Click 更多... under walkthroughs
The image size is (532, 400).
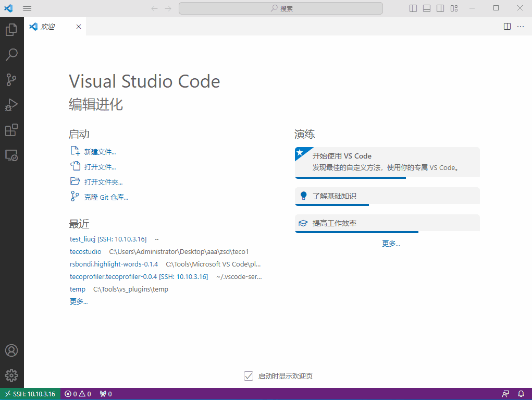point(391,244)
